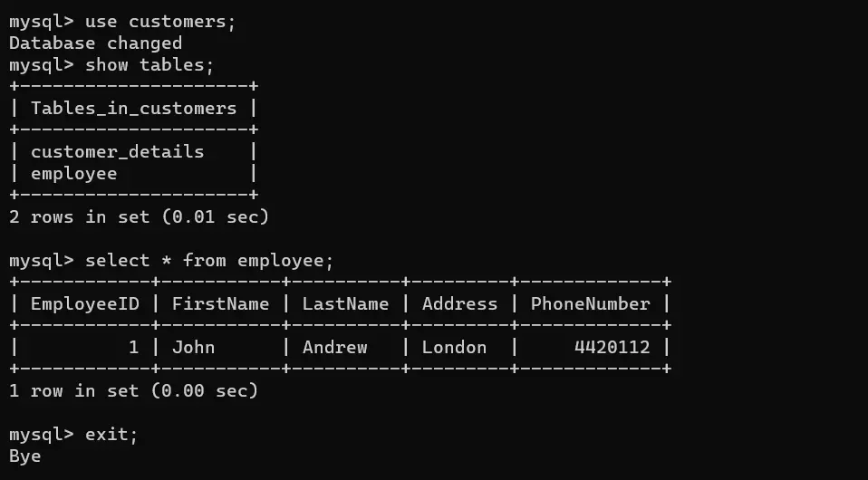Select the Tables_in_customers header text
Viewport: 868px width, 480px height.
point(133,108)
